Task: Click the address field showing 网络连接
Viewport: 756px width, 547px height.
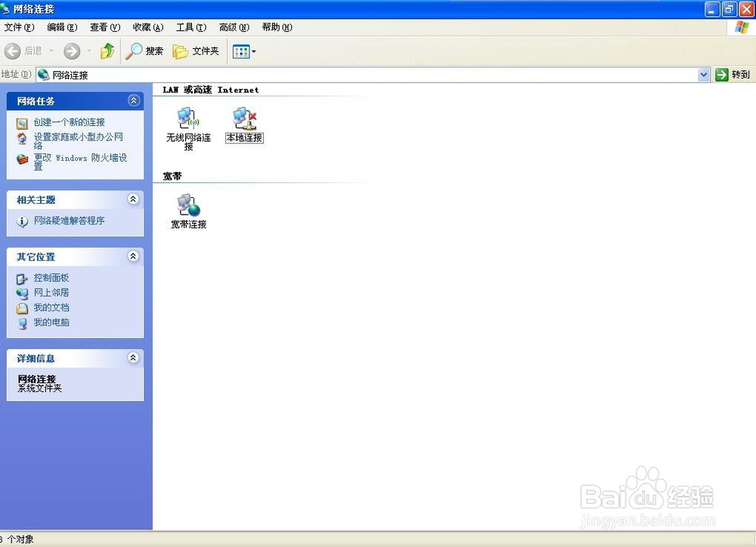Action: coord(373,75)
